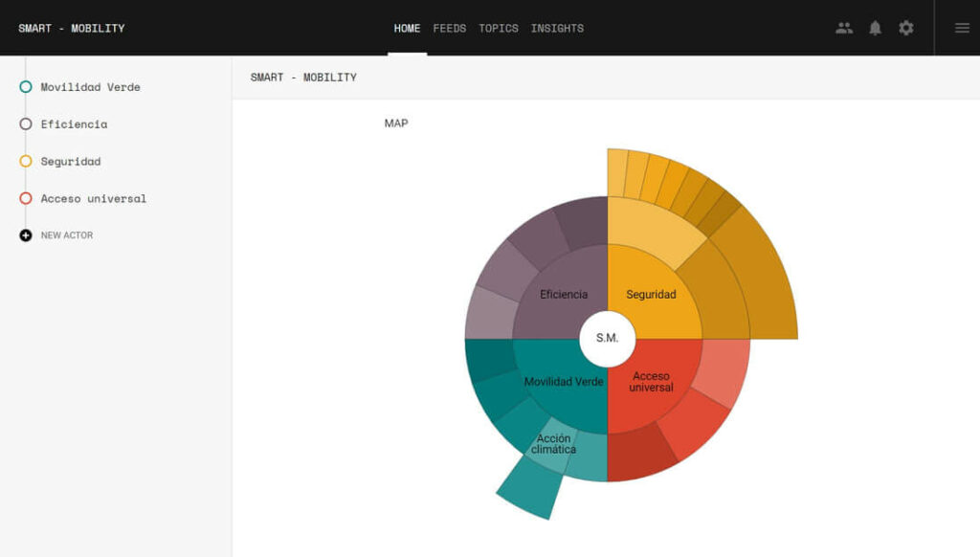
Task: Open the users/team icon
Action: 844,28
